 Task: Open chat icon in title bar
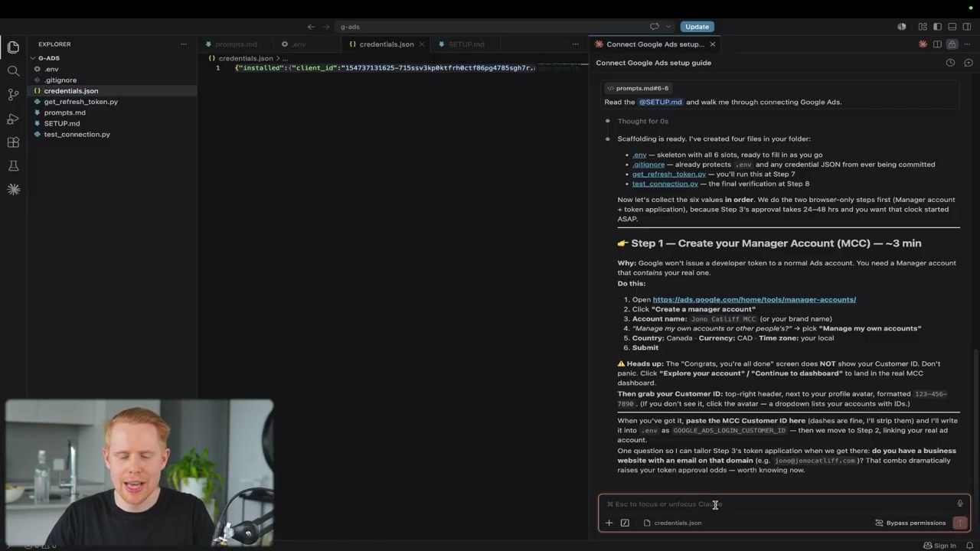tap(655, 27)
